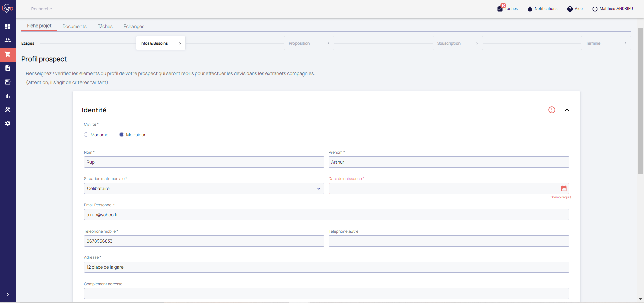
Task: Open the Situation matrimoniale dropdown
Action: pyautogui.click(x=204, y=188)
